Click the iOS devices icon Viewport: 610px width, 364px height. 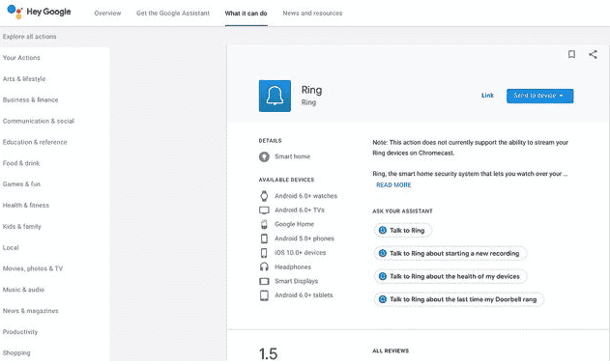264,253
